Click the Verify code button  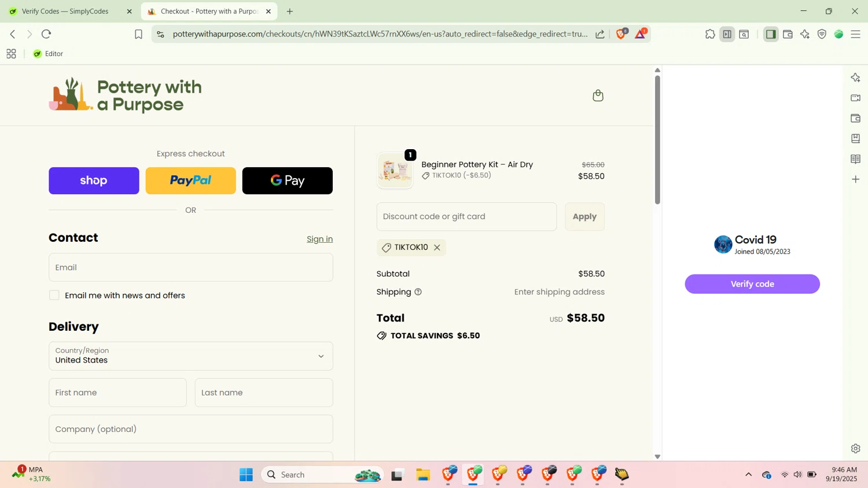752,284
